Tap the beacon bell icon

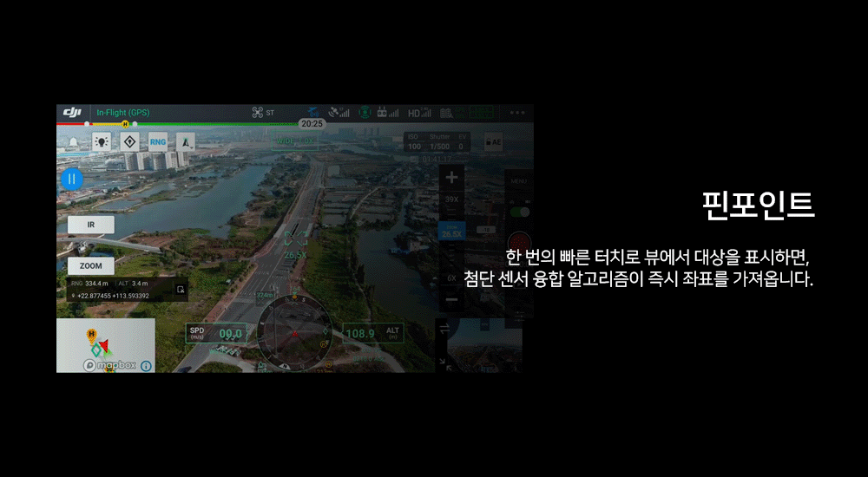pos(73,143)
